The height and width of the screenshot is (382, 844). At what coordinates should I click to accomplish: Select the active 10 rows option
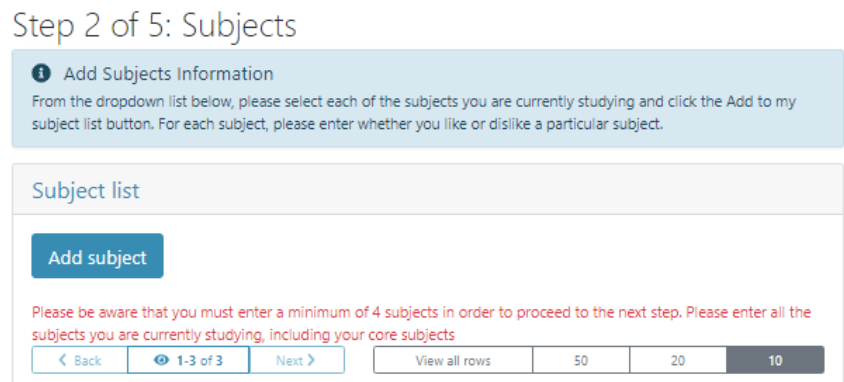click(775, 360)
